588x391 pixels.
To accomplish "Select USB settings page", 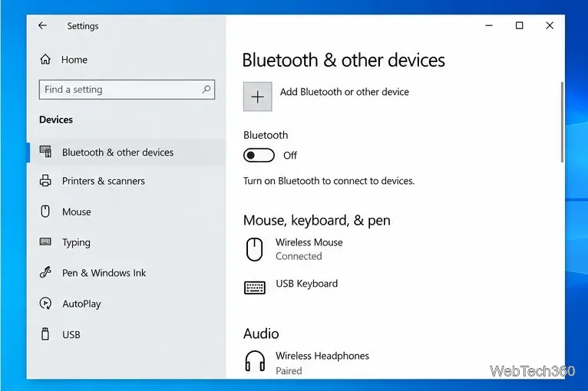I will [127, 334].
